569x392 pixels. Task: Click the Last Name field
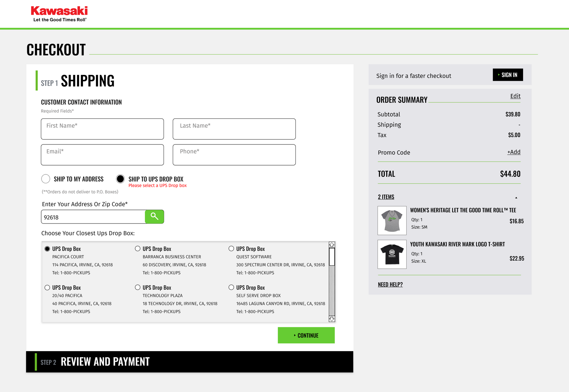(234, 129)
